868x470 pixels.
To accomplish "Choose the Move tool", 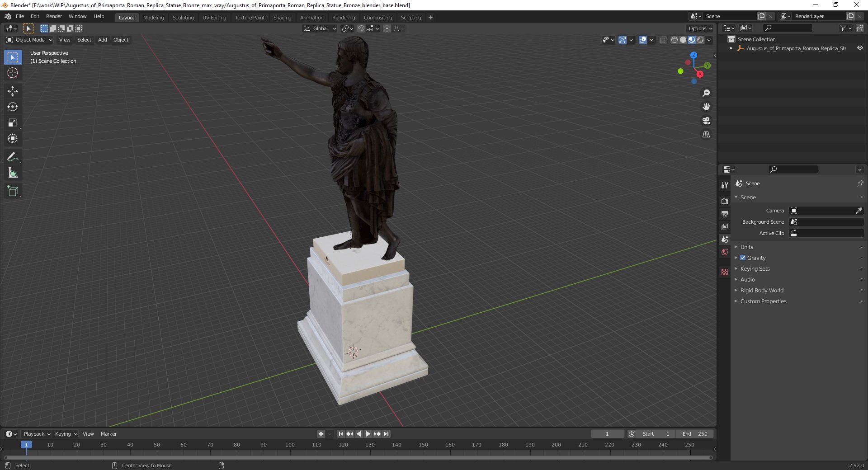I will (x=13, y=91).
